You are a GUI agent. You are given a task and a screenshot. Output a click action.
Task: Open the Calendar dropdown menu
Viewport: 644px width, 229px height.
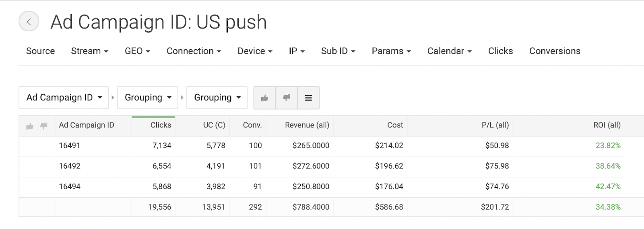(449, 51)
